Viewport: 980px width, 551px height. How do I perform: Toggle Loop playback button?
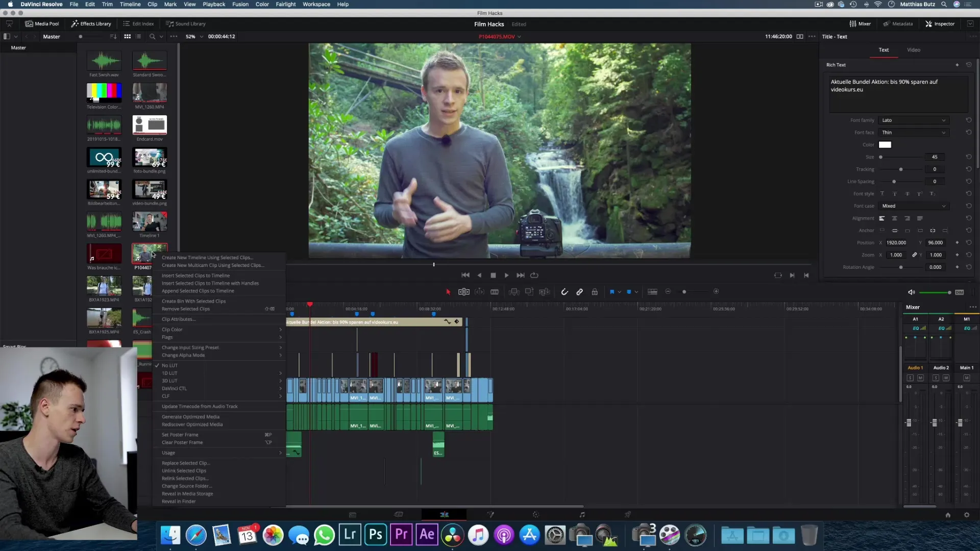[x=534, y=275]
